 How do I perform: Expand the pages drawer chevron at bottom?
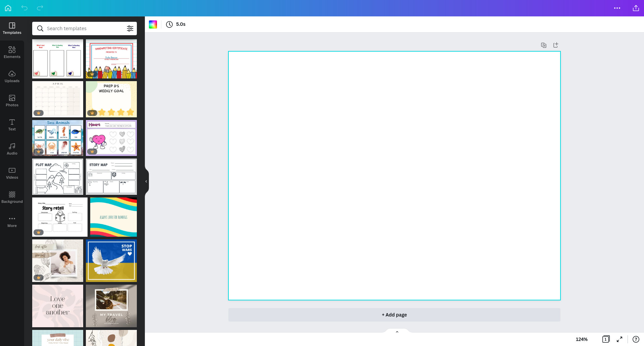[x=397, y=332]
